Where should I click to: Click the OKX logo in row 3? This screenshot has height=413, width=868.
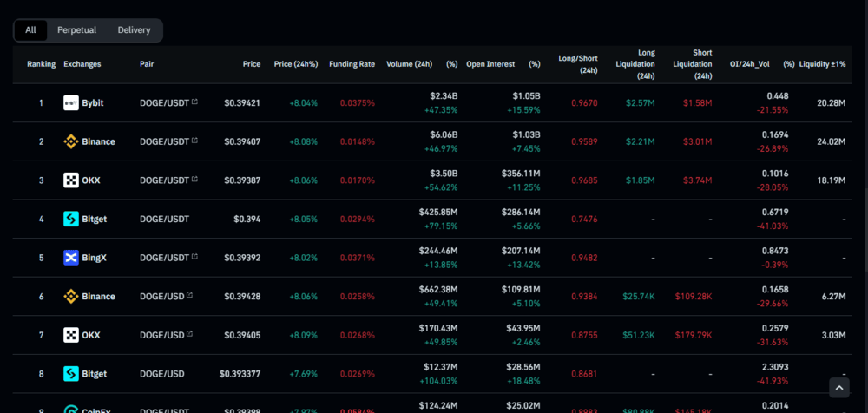click(x=71, y=180)
